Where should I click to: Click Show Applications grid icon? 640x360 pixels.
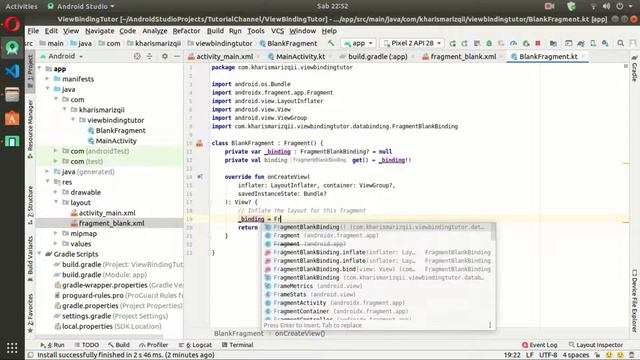tap(12, 348)
